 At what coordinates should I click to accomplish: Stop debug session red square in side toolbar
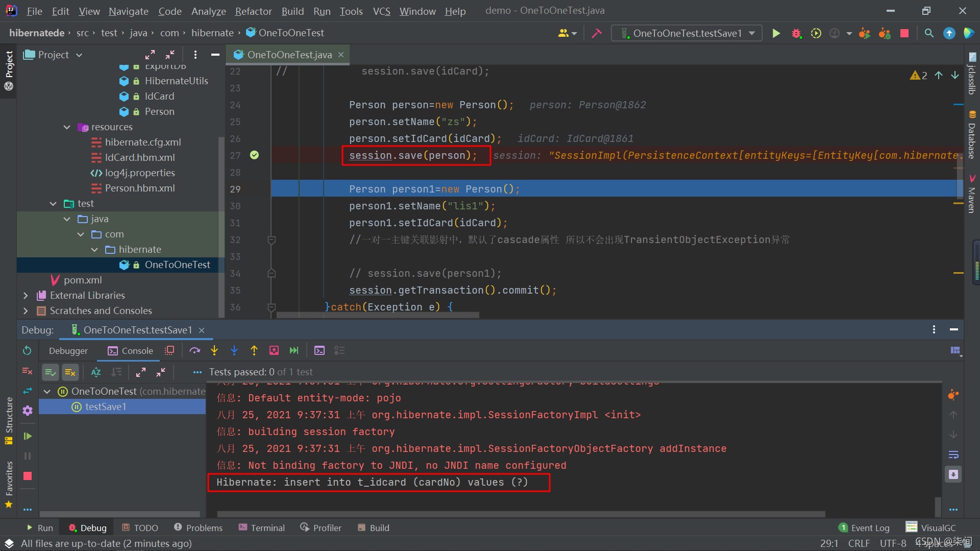28,476
